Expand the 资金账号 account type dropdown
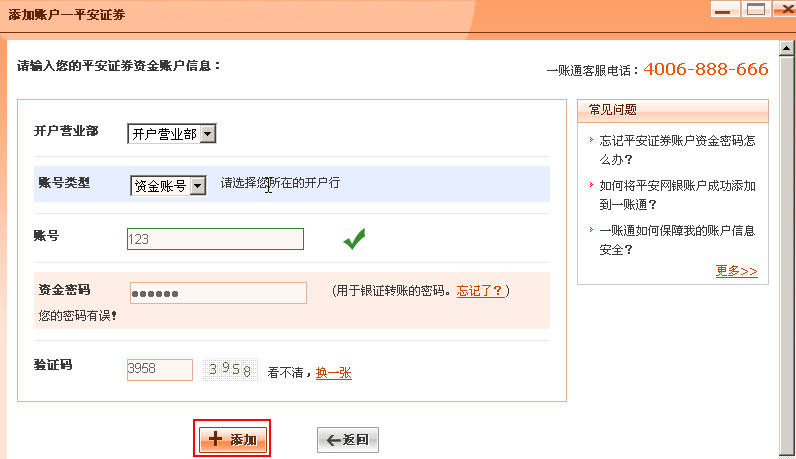The width and height of the screenshot is (796, 459). (167, 186)
